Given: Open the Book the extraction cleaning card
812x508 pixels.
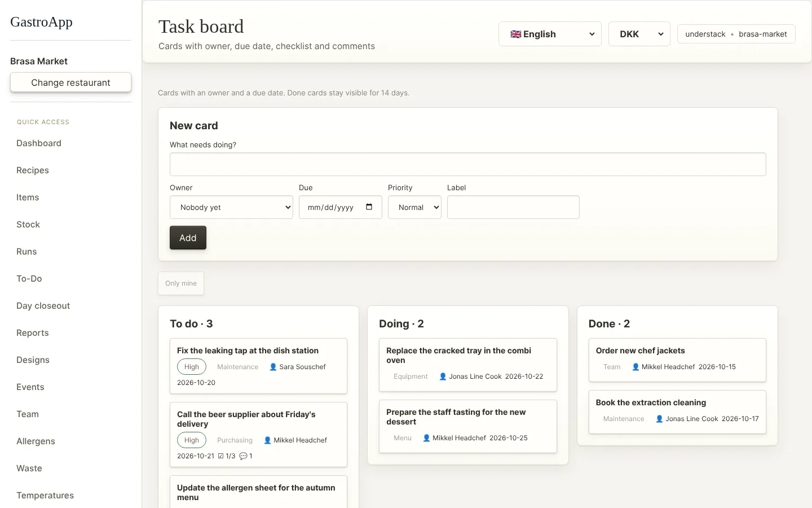Looking at the screenshot, I should [677, 412].
